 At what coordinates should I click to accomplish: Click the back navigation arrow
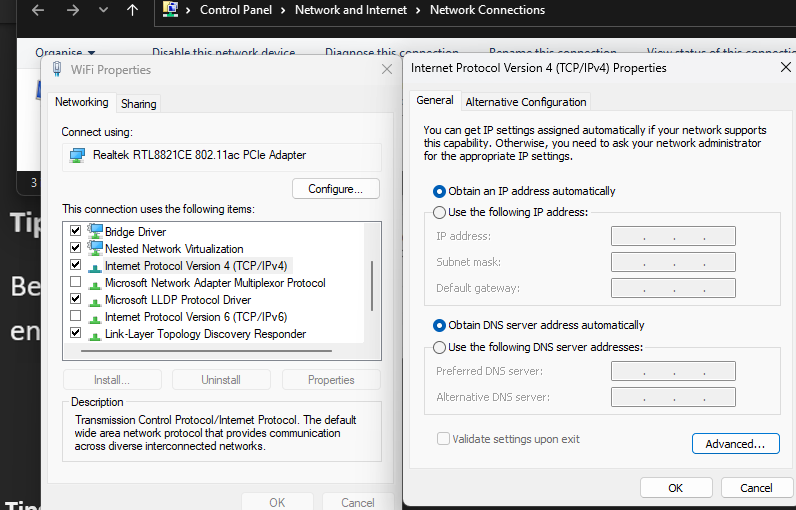[37, 10]
